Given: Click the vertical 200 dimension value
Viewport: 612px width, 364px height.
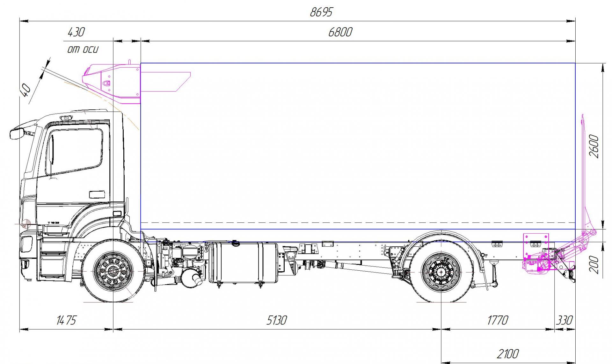Looking at the screenshot, I should 594,264.
